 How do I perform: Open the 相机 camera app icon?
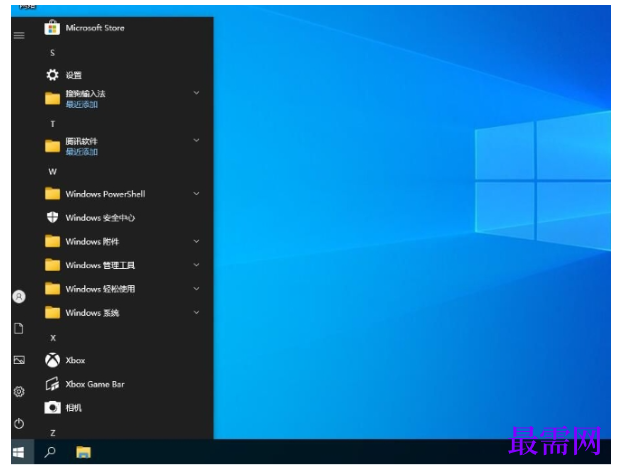pos(52,408)
